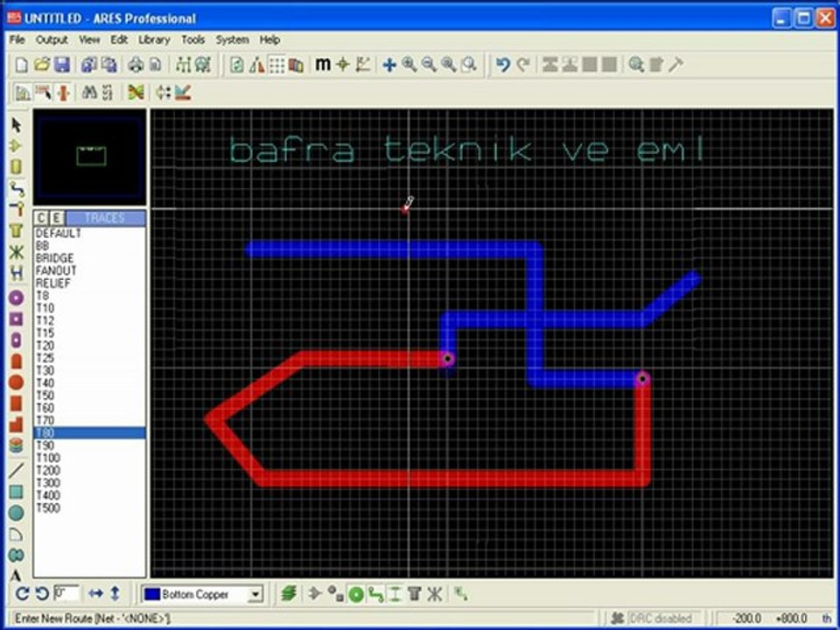Save the layout with the floppy disk icon

click(62, 65)
